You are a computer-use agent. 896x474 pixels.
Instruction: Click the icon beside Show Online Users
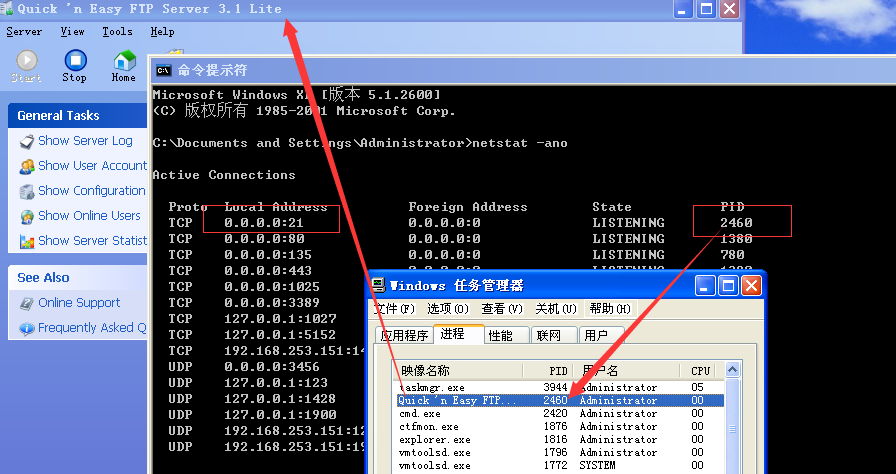pyautogui.click(x=27, y=216)
